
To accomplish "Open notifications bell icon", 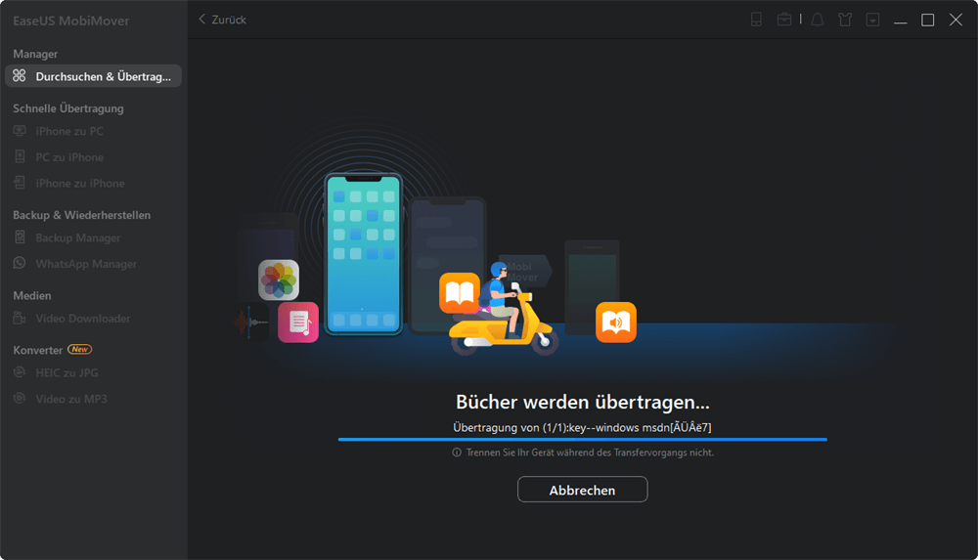I will click(817, 20).
